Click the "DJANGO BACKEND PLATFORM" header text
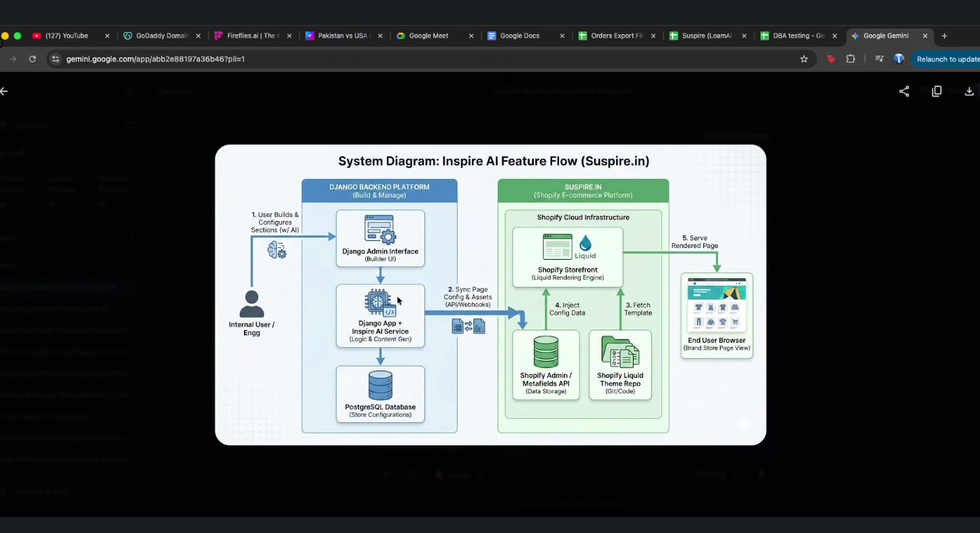 coord(379,187)
